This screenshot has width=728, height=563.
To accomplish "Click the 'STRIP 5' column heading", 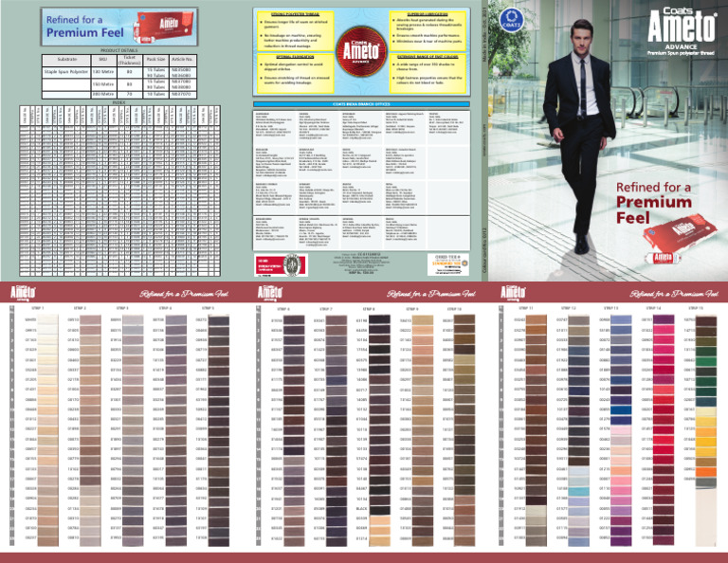I will [x=208, y=308].
